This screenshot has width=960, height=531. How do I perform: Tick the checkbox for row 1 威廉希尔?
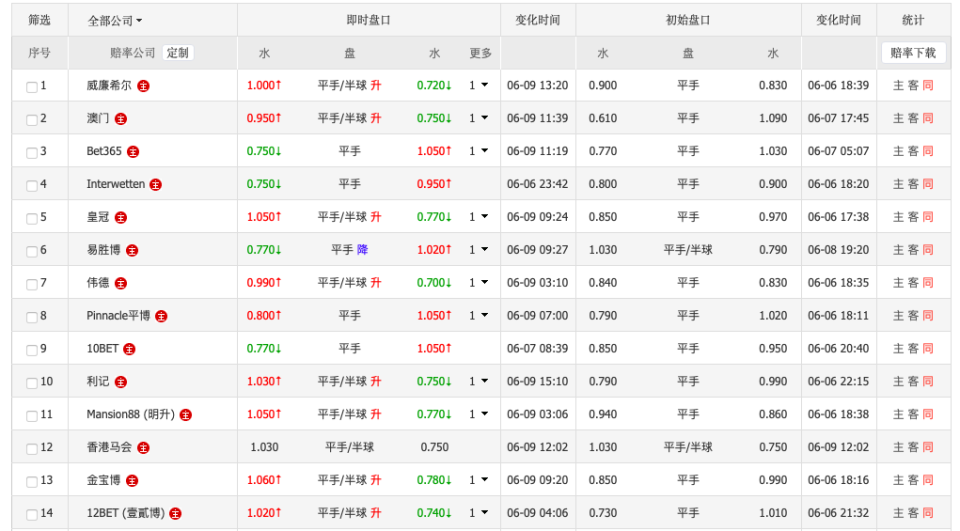[x=32, y=87]
